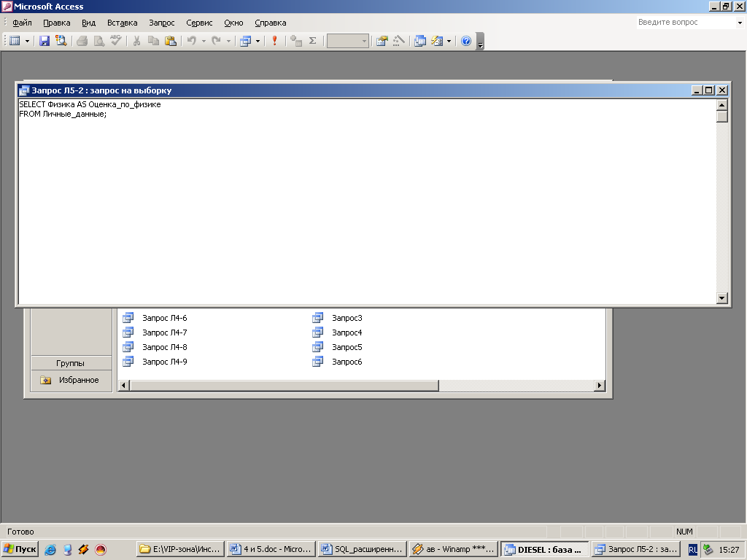Click the Paste clipboard icon
The image size is (747, 560).
pos(170,41)
